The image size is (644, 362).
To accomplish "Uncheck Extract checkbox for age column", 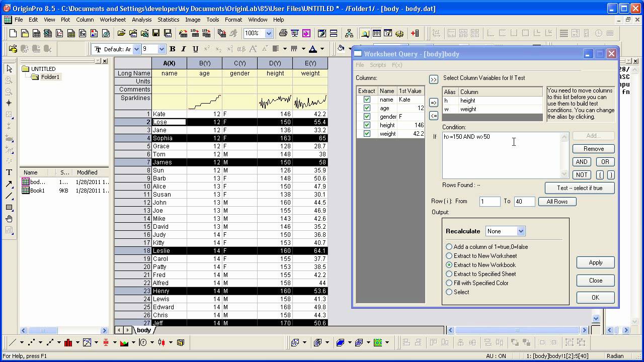I will (x=367, y=108).
